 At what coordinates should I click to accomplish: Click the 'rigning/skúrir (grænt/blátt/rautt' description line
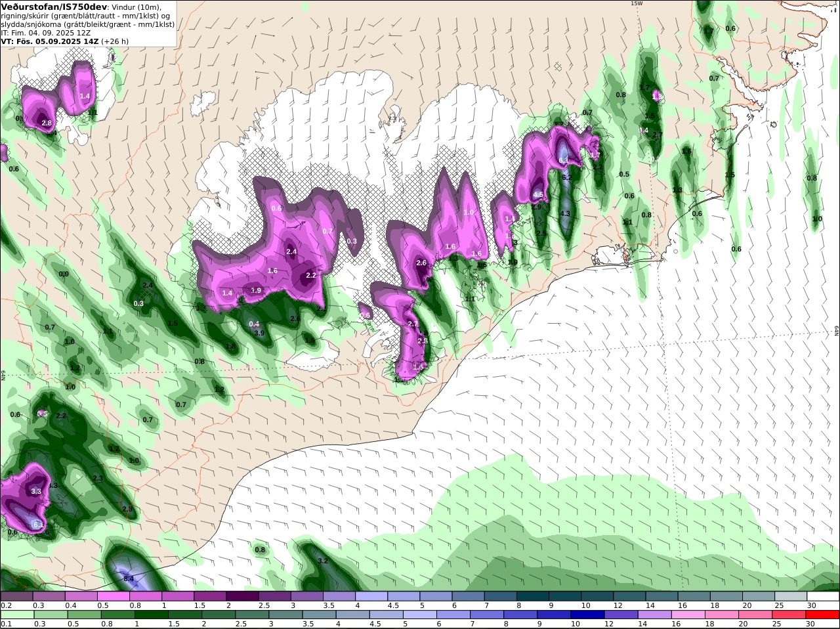(57, 16)
